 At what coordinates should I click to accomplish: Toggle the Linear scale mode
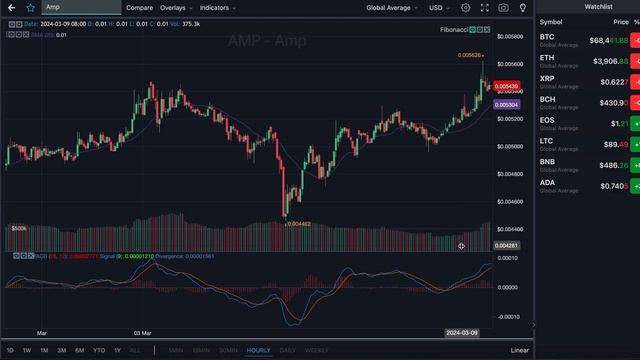(x=520, y=350)
